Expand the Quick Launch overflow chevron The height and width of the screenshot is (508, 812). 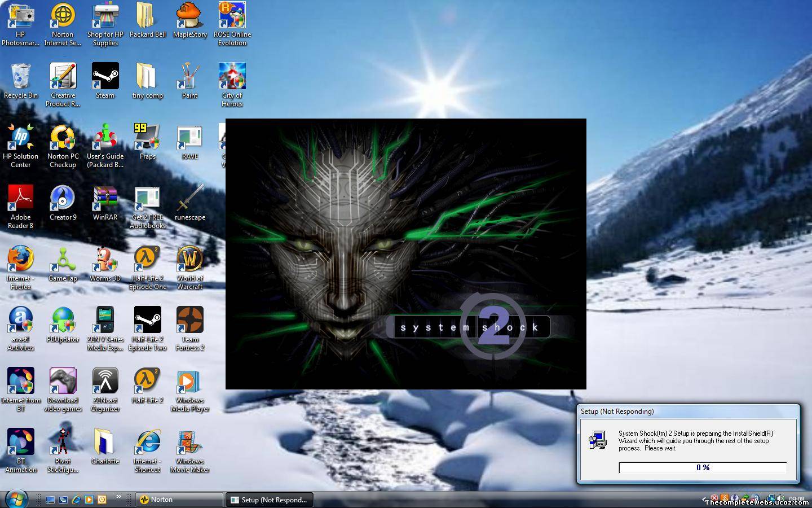(x=118, y=497)
